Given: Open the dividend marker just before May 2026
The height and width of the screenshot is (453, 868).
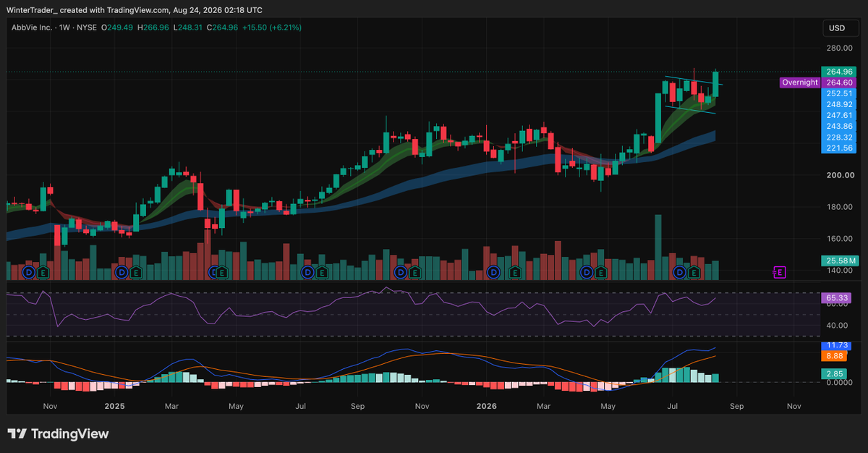Looking at the screenshot, I should 587,273.
